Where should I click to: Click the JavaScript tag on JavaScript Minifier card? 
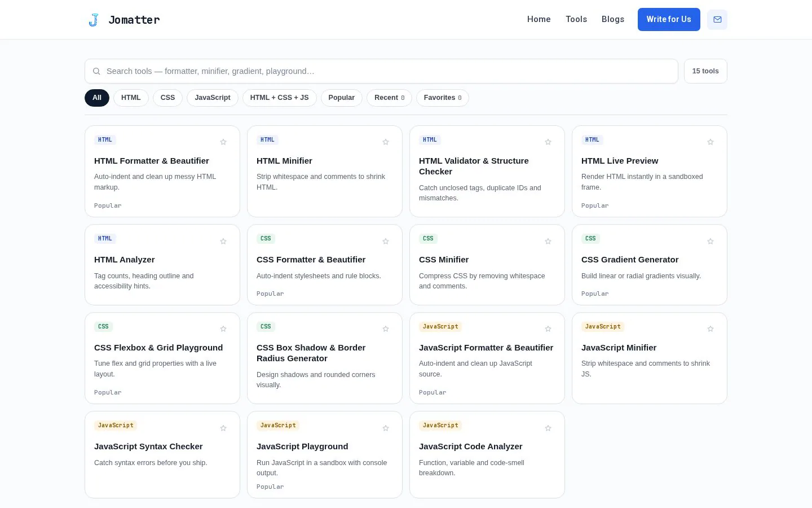(603, 326)
